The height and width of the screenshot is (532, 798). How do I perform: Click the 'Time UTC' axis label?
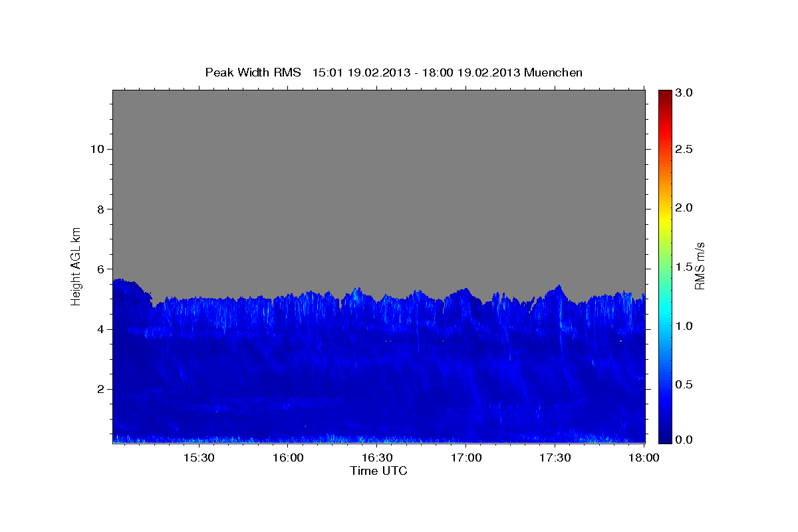tap(378, 471)
